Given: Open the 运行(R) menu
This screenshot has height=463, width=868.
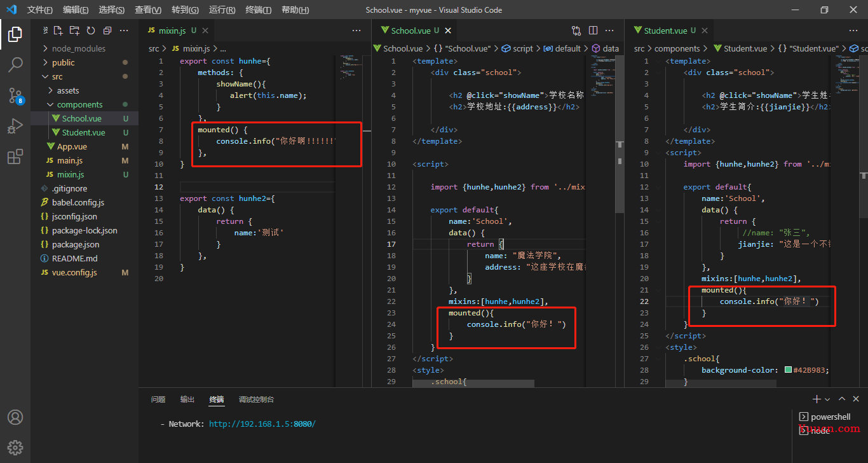Looking at the screenshot, I should tap(222, 10).
